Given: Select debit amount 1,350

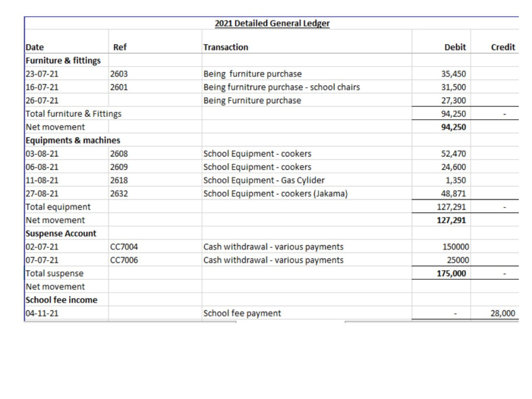Looking at the screenshot, I should (x=456, y=180).
